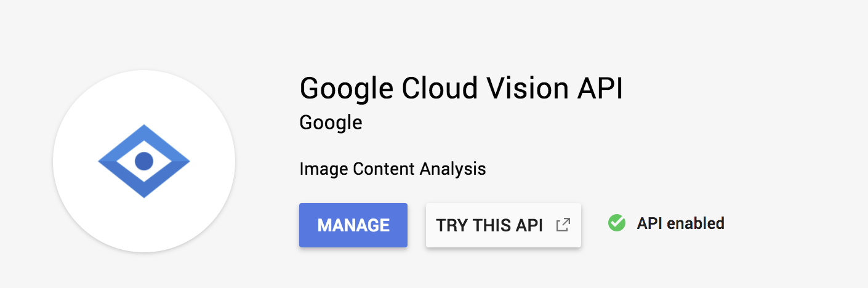
Task: Click the external link icon beside TRY THIS API
Action: [x=563, y=225]
